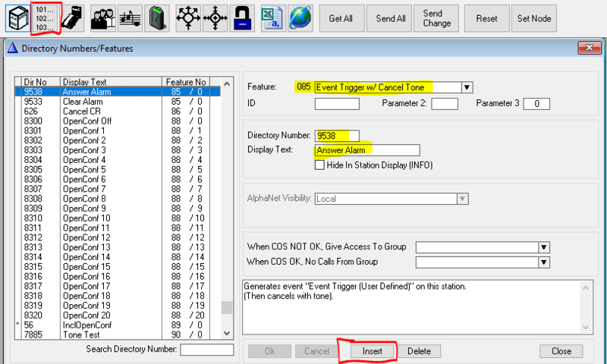Click the globe web icon
This screenshot has width=607, height=364.
[300, 18]
